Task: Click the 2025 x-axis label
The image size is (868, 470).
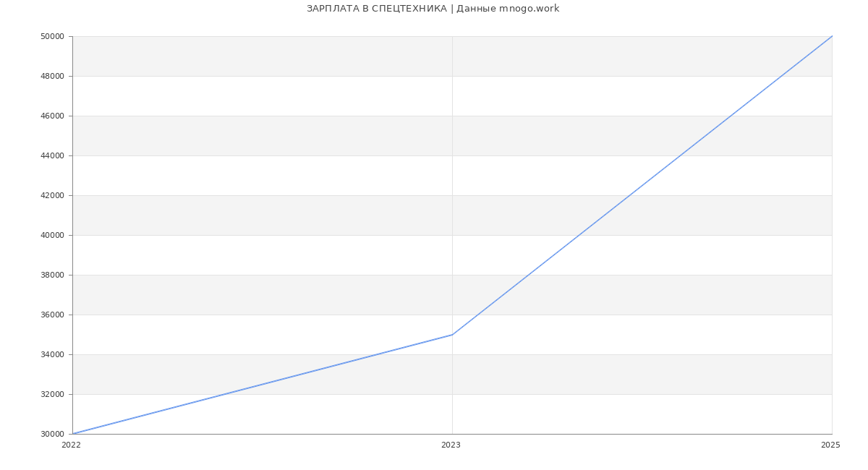Action: coord(830,445)
